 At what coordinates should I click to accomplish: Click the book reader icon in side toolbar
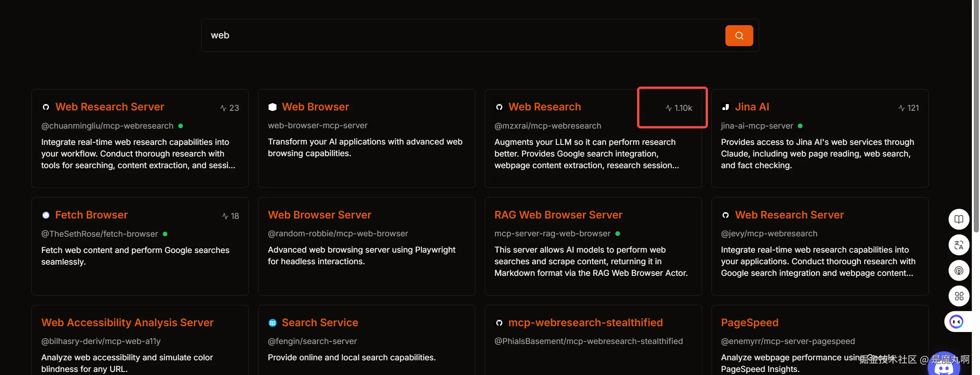point(959,220)
